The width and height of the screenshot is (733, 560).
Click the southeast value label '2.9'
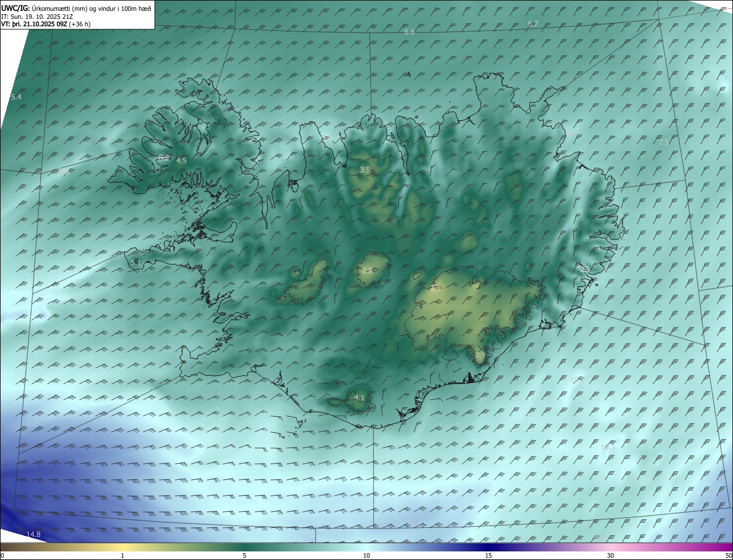480,356
